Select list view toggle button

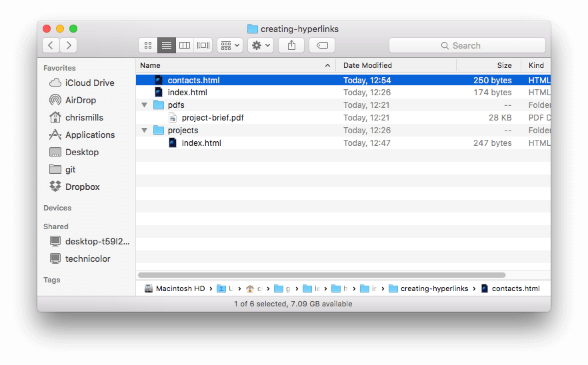click(x=167, y=45)
